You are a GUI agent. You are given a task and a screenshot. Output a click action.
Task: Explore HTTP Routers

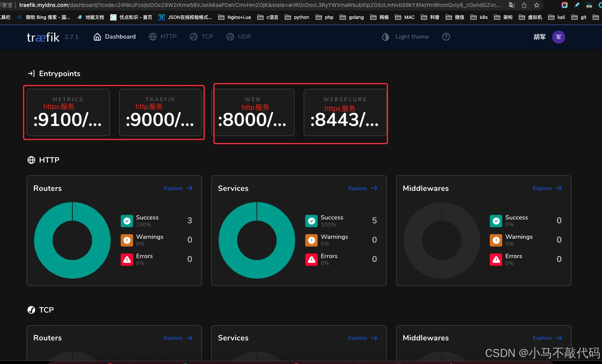click(x=178, y=188)
